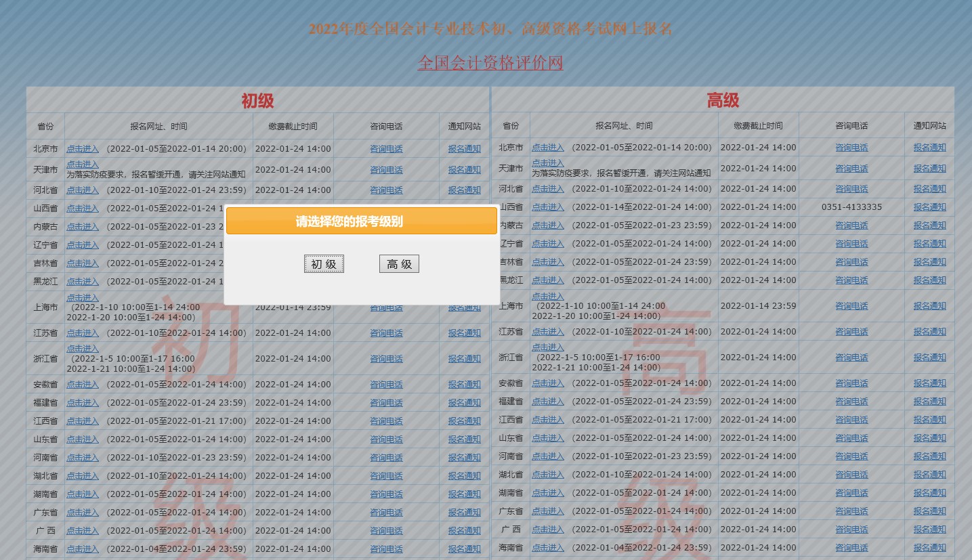Open 点击进入 for 内蒙古 in 初级 table
The image size is (972, 560).
pyautogui.click(x=83, y=227)
